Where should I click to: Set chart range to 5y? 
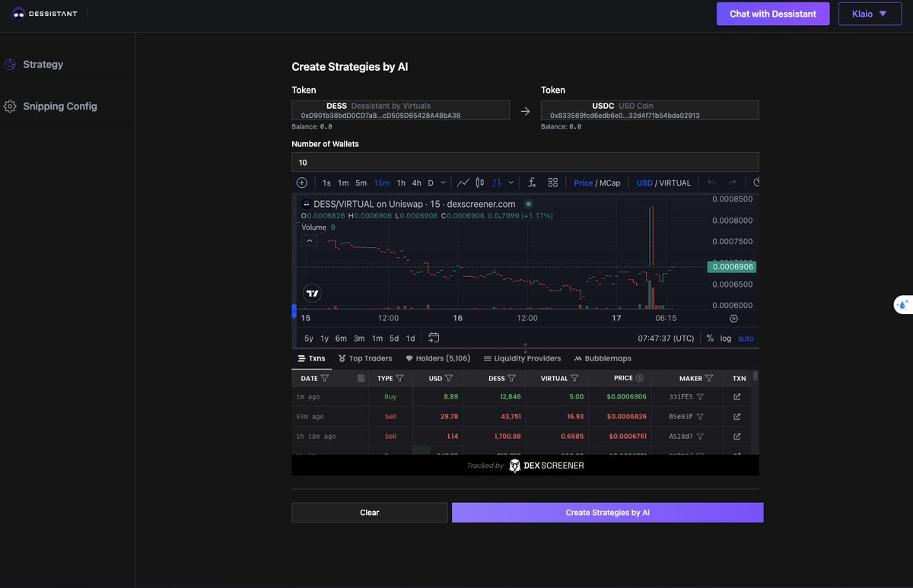[309, 338]
